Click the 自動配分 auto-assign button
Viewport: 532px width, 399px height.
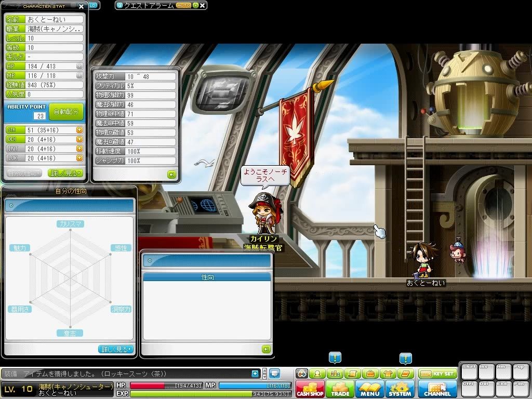click(x=66, y=112)
